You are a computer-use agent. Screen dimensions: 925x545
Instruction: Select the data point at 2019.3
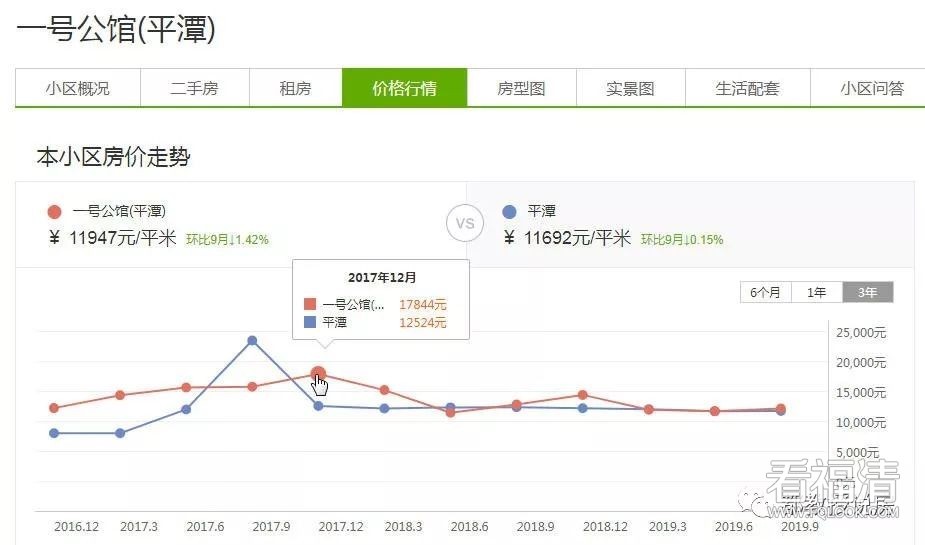[x=649, y=409]
